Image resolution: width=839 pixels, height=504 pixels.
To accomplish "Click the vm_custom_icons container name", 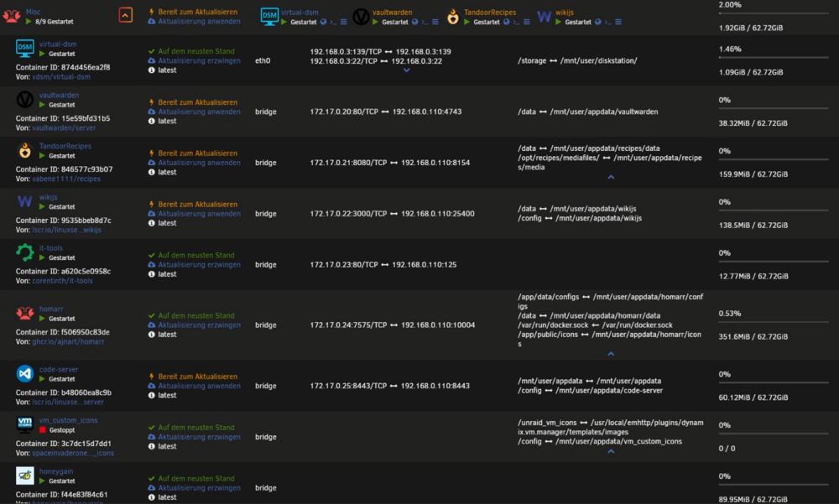I will tap(69, 420).
